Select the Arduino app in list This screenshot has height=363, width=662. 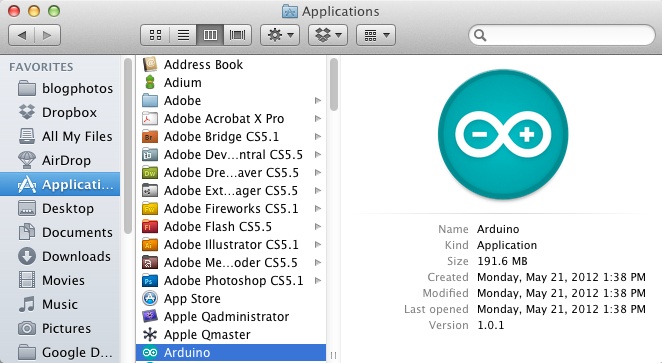[231, 352]
